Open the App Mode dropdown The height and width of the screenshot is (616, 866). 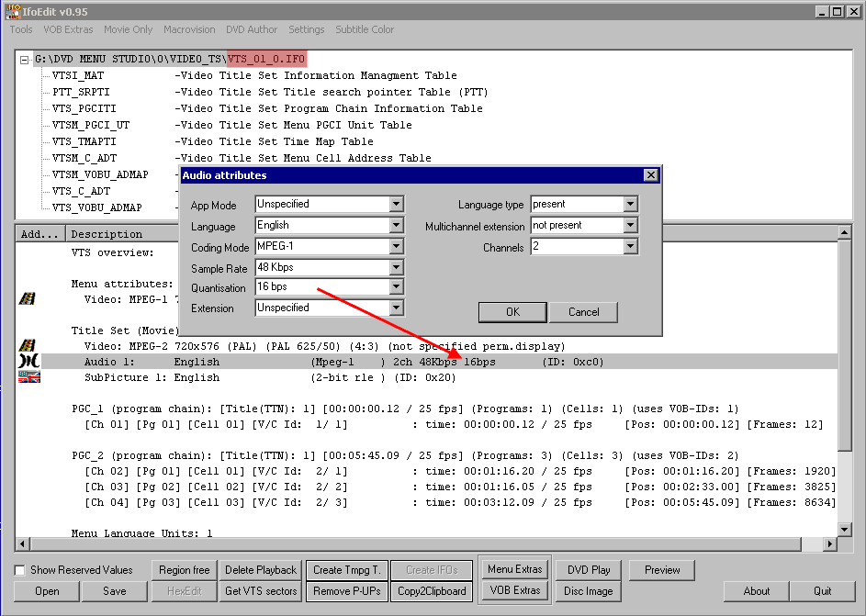(x=396, y=204)
